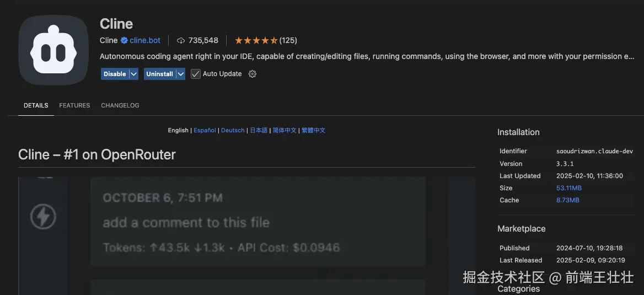The width and height of the screenshot is (644, 295).
Task: Click the 8.73MB cache link
Action: coord(567,200)
